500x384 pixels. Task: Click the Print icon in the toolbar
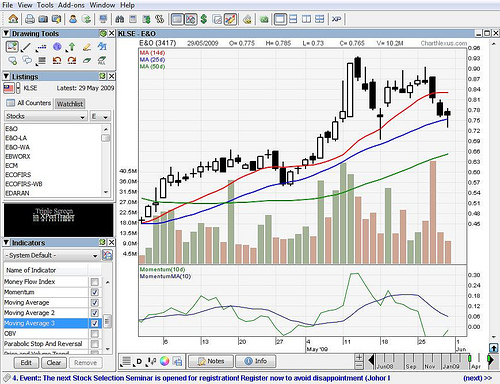coord(30,19)
